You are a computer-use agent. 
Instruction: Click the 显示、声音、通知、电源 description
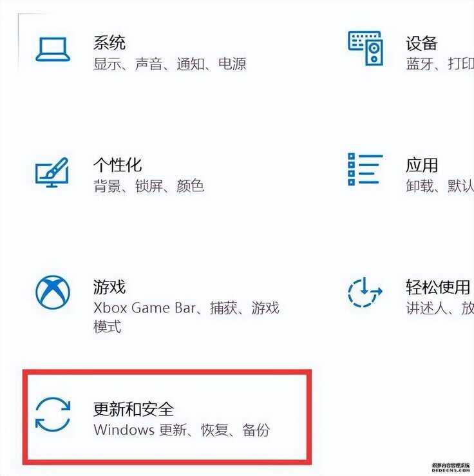coord(170,64)
